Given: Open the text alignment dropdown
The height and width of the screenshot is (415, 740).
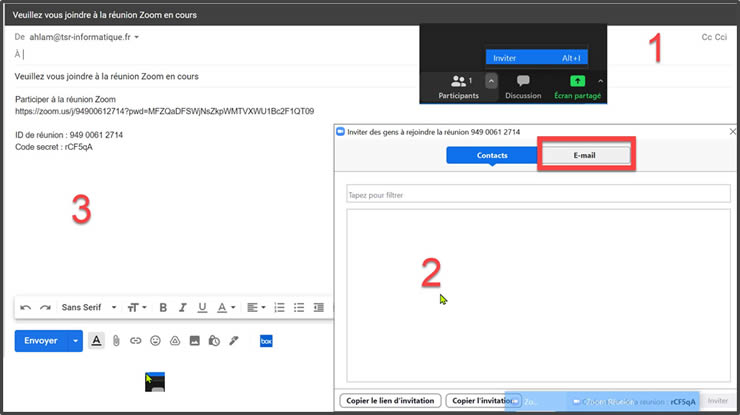Looking at the screenshot, I should click(256, 308).
